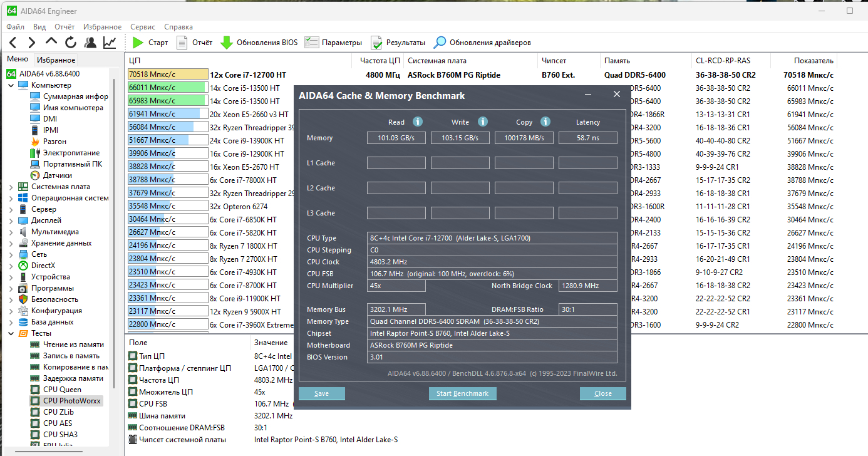Switch to the Избранное sidebar tab
Image resolution: width=868 pixels, height=456 pixels.
pos(56,60)
